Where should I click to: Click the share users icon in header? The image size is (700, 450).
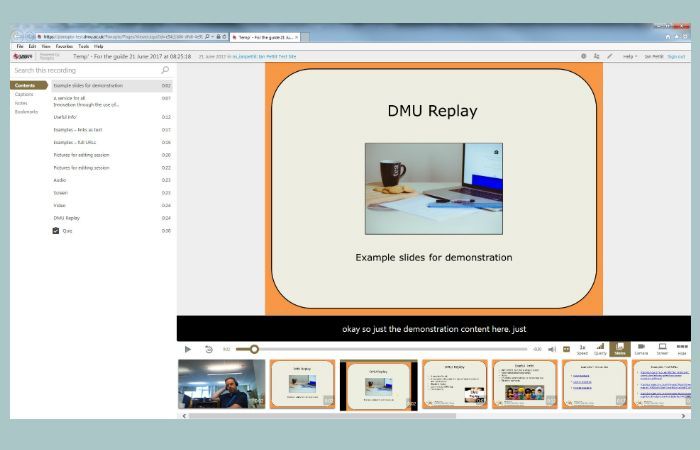pyautogui.click(x=596, y=56)
